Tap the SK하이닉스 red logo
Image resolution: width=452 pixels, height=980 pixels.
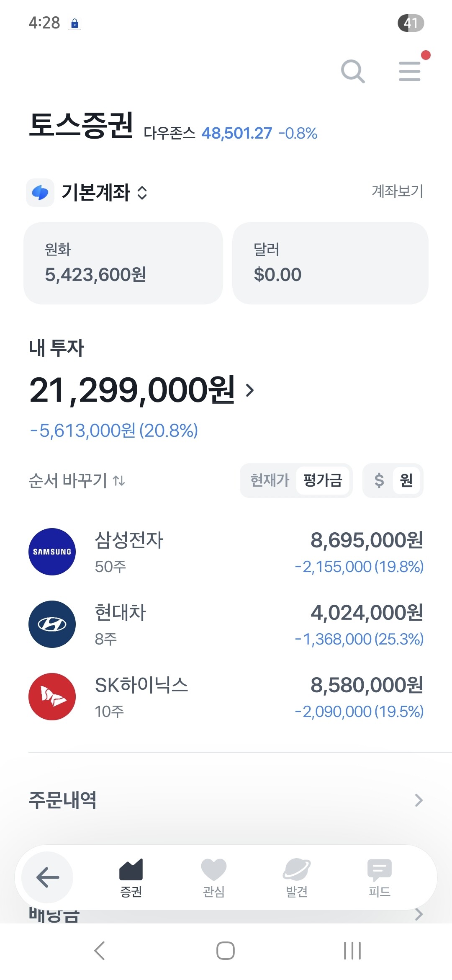52,696
